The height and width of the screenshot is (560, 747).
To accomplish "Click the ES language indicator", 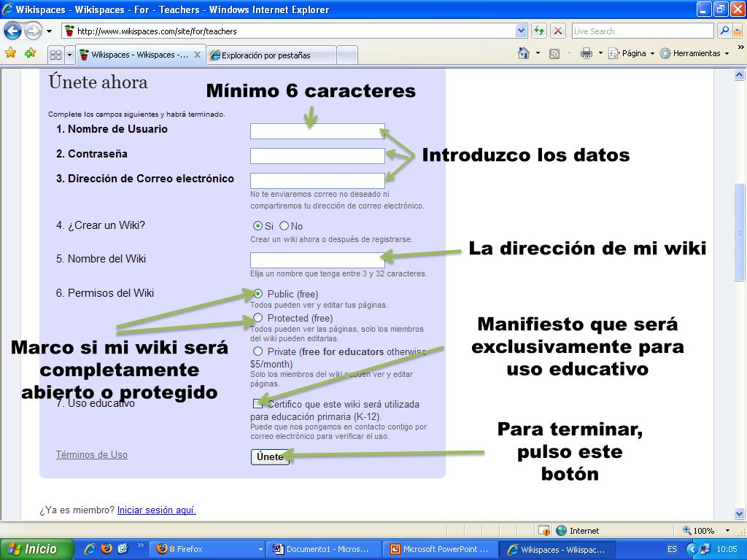I will [x=672, y=549].
